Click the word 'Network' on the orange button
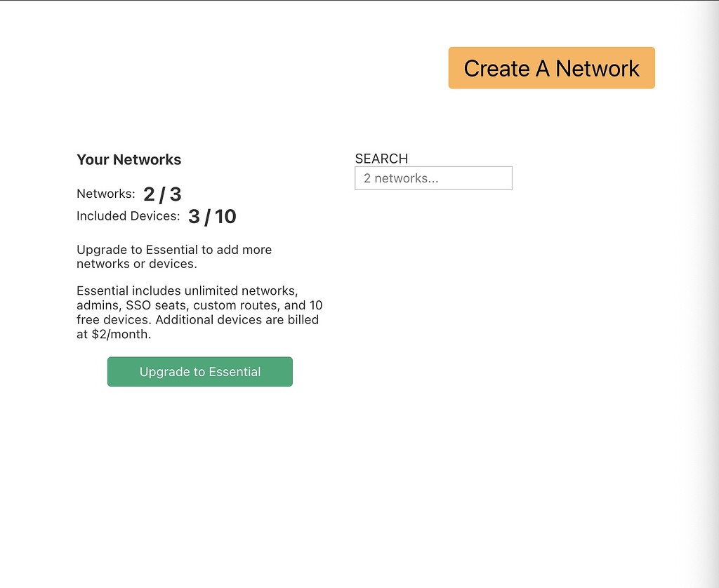This screenshot has width=719, height=588. (598, 68)
